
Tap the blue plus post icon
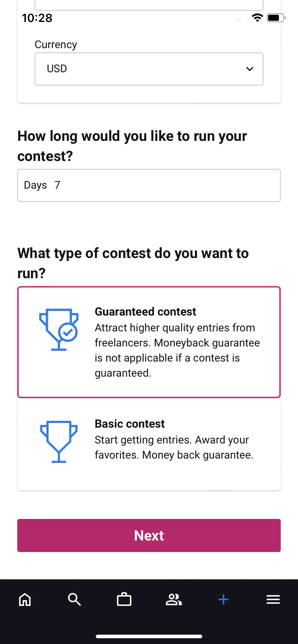click(x=223, y=599)
